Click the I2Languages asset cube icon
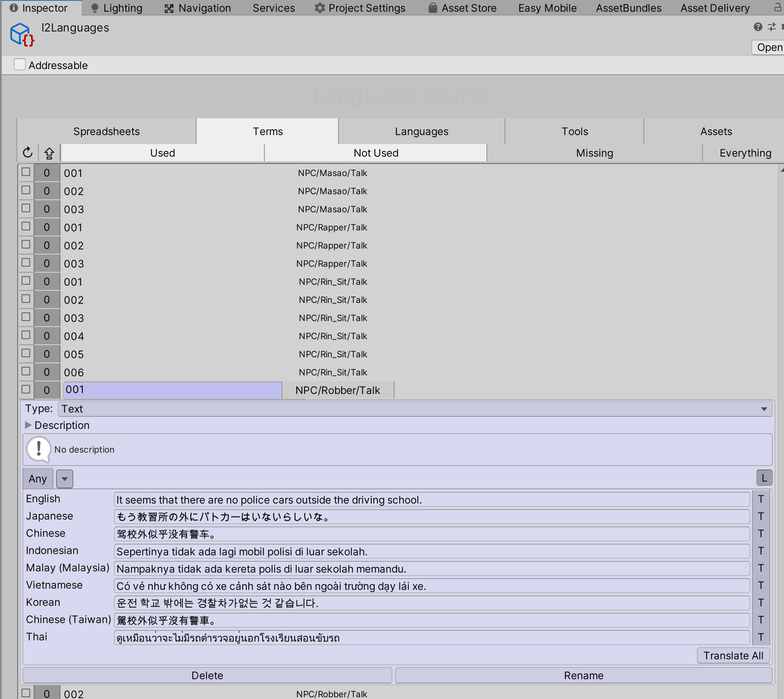This screenshot has height=699, width=784. (x=22, y=35)
